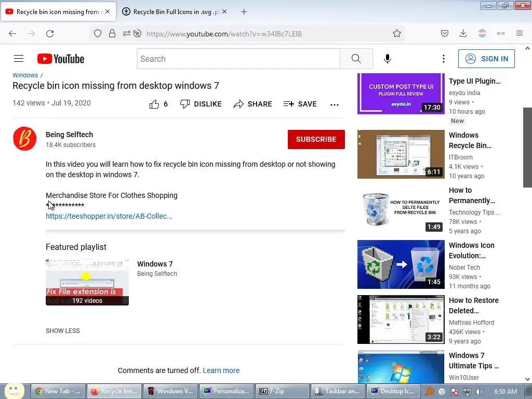Save page to Pocket
Screen dimensions: 532x399
pyautogui.click(x=445, y=34)
